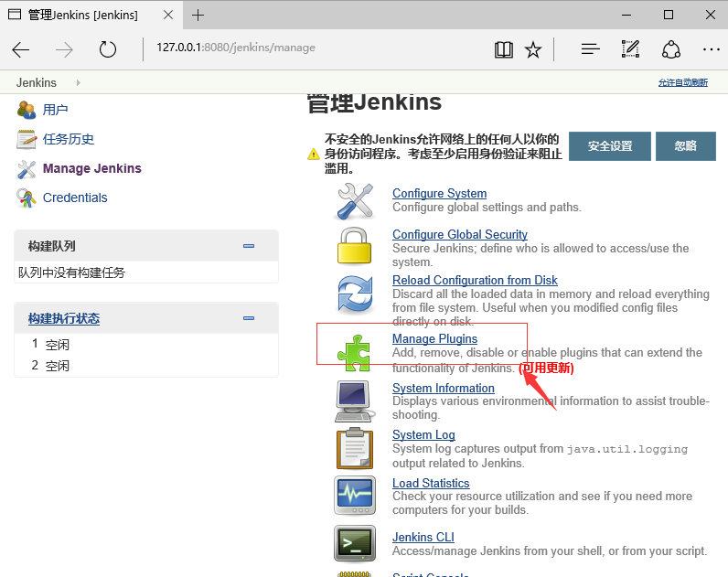The image size is (728, 577).
Task: Click the yellow warning triangle icon
Action: coord(314,154)
